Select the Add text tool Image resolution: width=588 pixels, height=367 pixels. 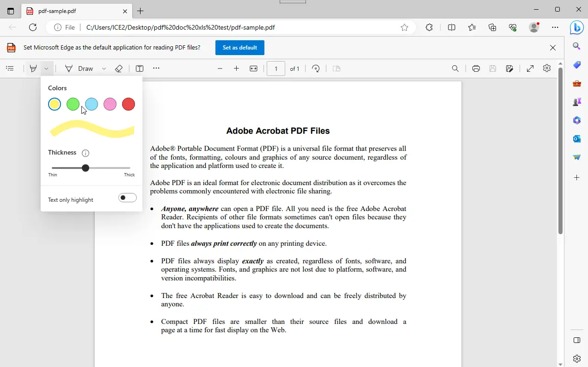(x=140, y=68)
